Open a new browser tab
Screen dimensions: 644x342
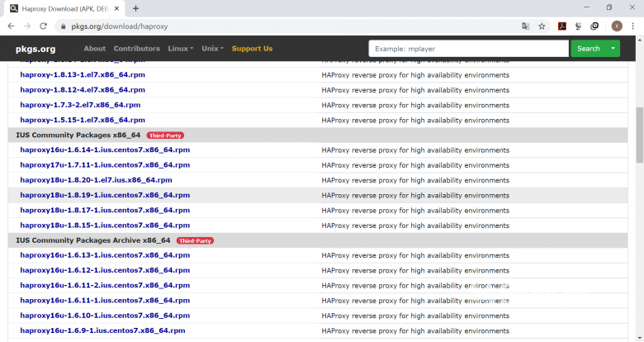click(135, 8)
